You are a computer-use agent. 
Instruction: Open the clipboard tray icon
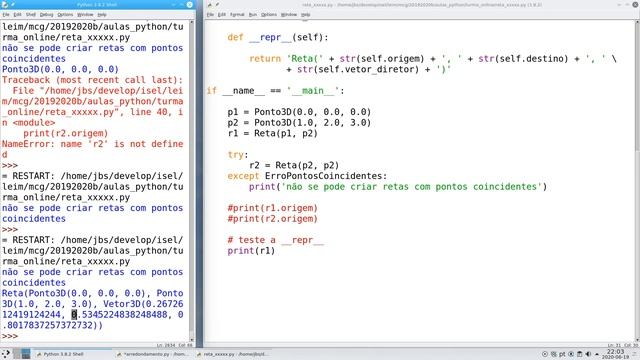tap(580, 354)
